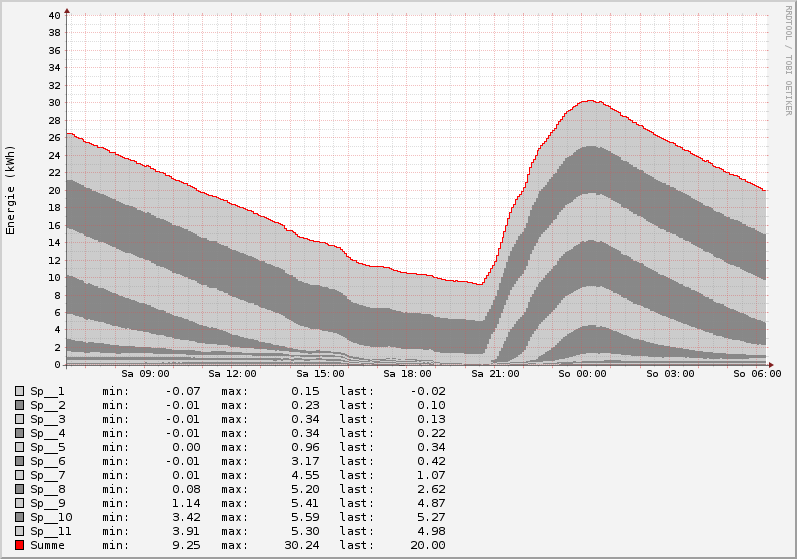This screenshot has width=797, height=559.
Task: Select the Sp__11 legend color square
Action: pos(19,531)
